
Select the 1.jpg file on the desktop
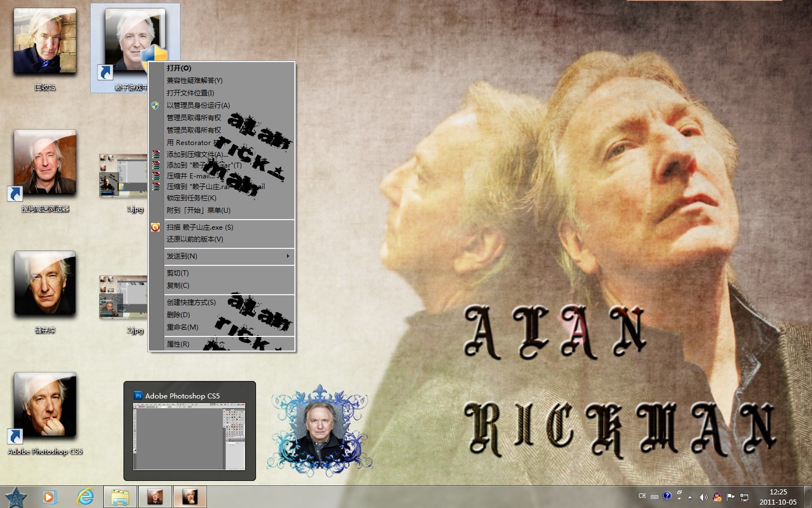pos(123,182)
